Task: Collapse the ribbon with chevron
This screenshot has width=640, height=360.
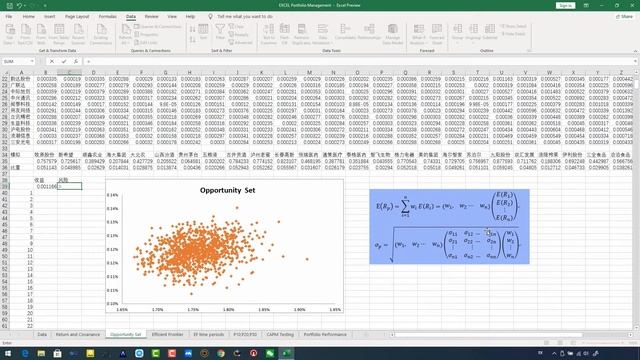Action: [635, 51]
